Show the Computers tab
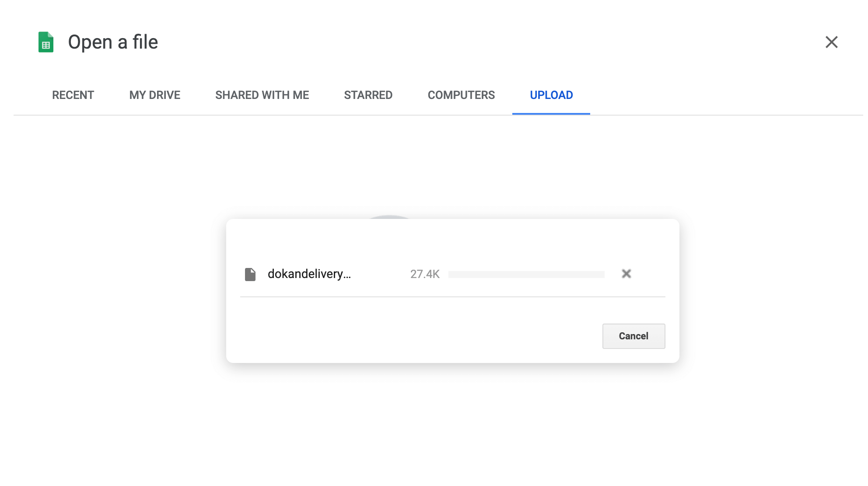This screenshot has height=486, width=868. coord(461,95)
